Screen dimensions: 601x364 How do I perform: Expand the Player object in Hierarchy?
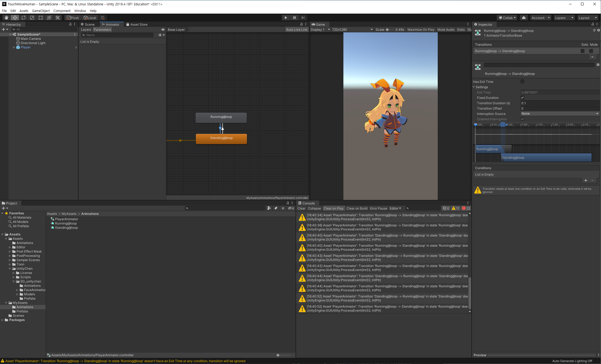click(x=14, y=47)
